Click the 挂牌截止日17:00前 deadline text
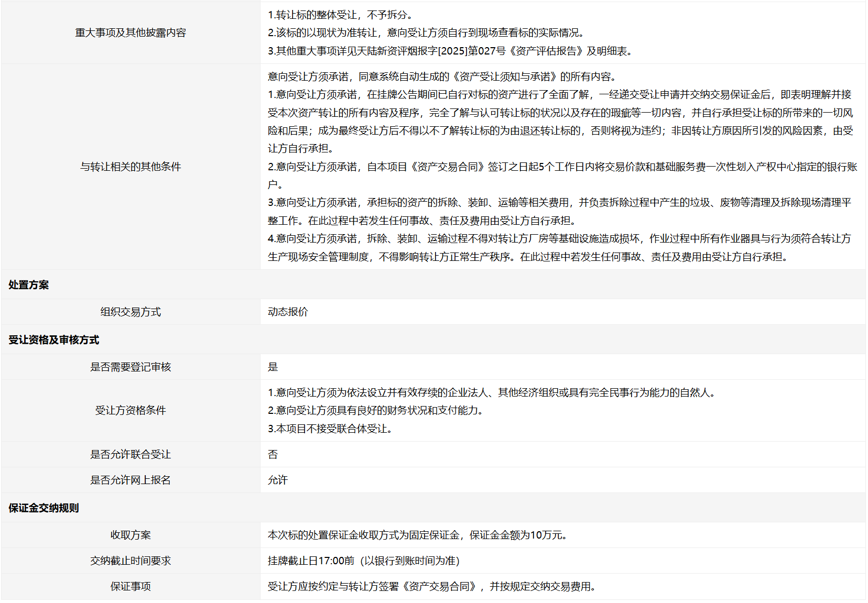 [311, 561]
